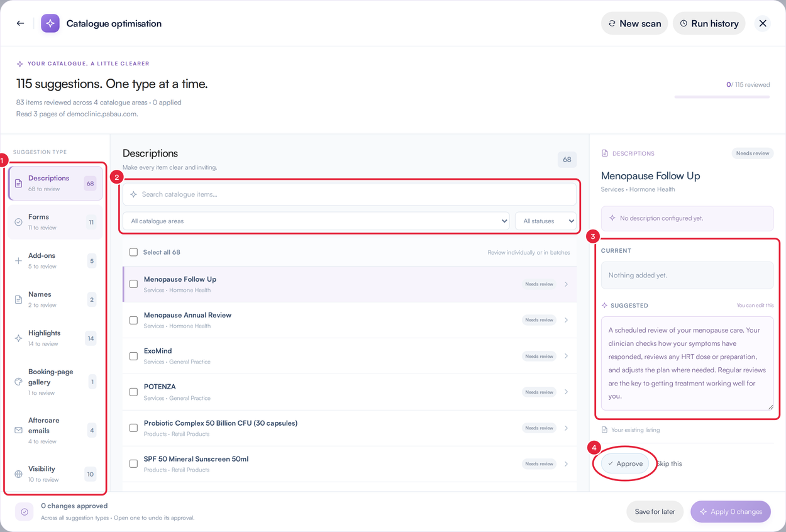Open the All catalogue areas dropdown

[316, 221]
